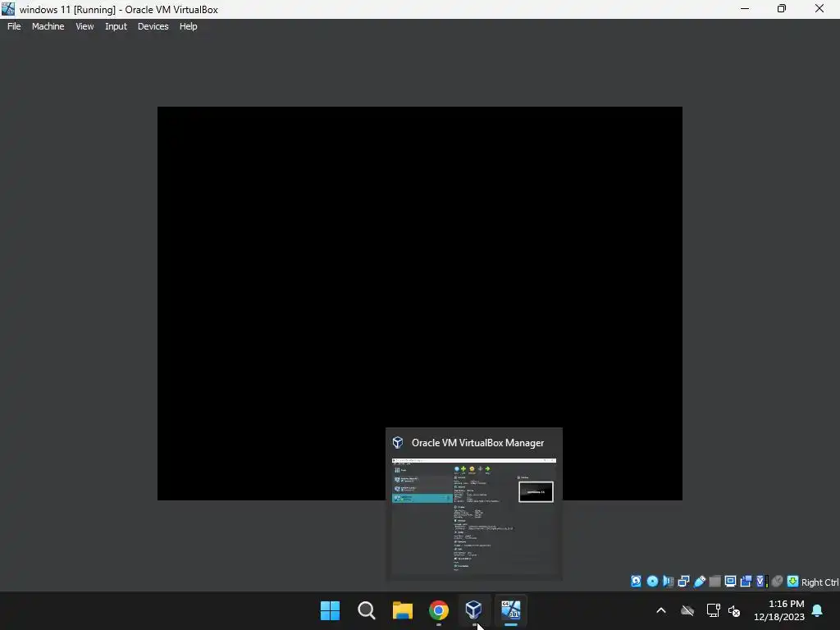Open the network tray icon
This screenshot has height=630, width=840.
click(x=713, y=610)
